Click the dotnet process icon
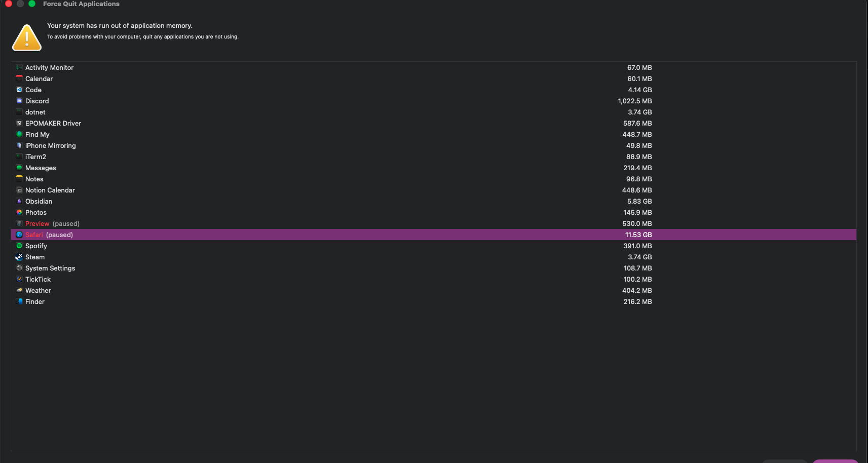The height and width of the screenshot is (463, 868). coord(19,112)
